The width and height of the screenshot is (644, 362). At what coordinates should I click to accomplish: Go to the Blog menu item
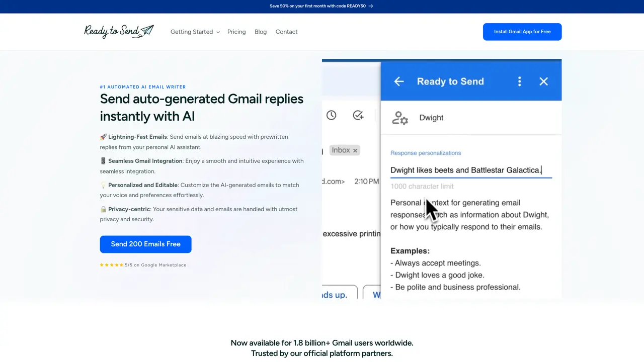[261, 32]
